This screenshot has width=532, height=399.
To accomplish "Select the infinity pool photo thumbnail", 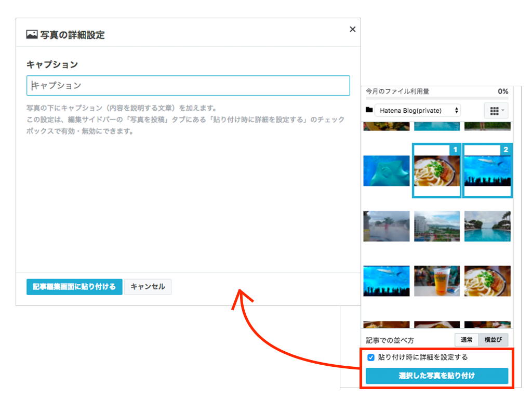I will [487, 227].
